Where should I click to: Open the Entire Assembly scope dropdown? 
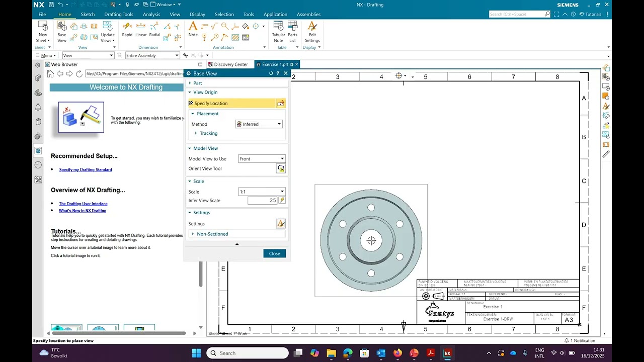coord(152,55)
